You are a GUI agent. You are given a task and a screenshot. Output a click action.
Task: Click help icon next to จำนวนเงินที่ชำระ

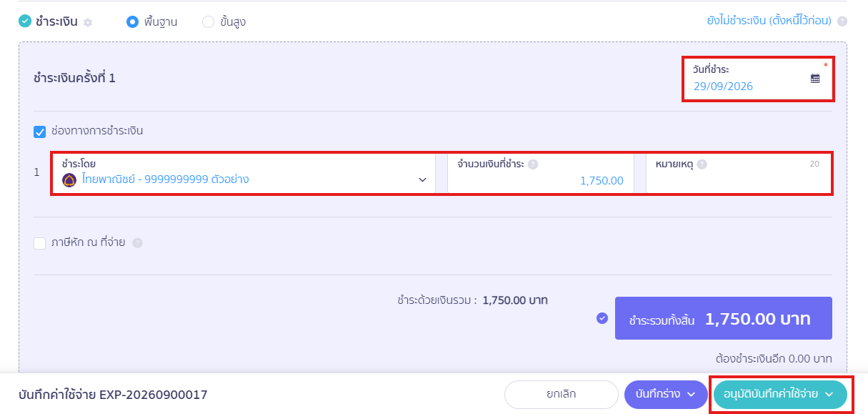(x=533, y=164)
